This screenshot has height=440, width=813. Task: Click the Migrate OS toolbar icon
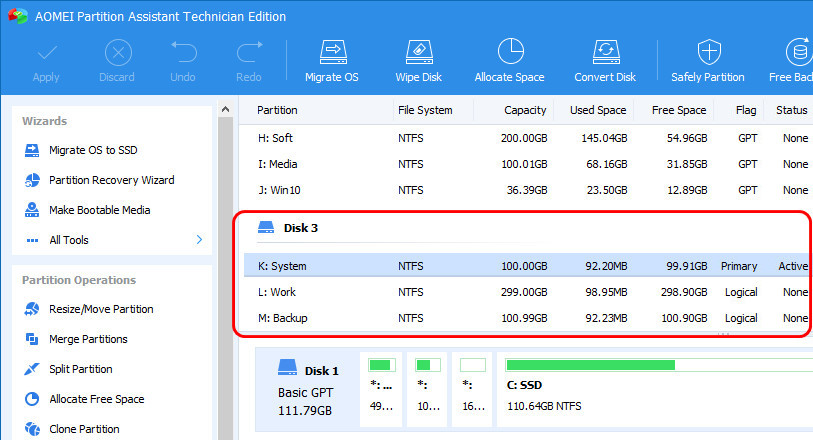click(331, 52)
